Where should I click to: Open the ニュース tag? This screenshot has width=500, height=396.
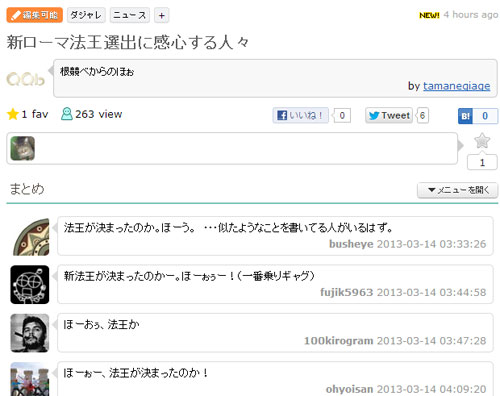coord(130,15)
